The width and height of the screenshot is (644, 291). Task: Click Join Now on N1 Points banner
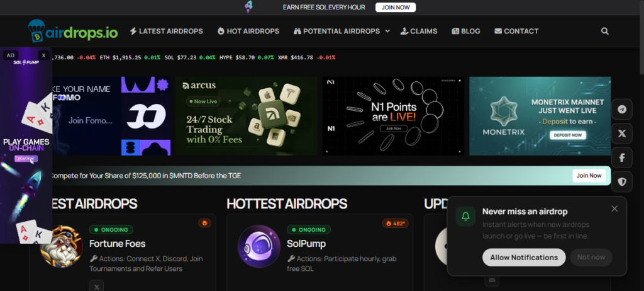pyautogui.click(x=394, y=128)
